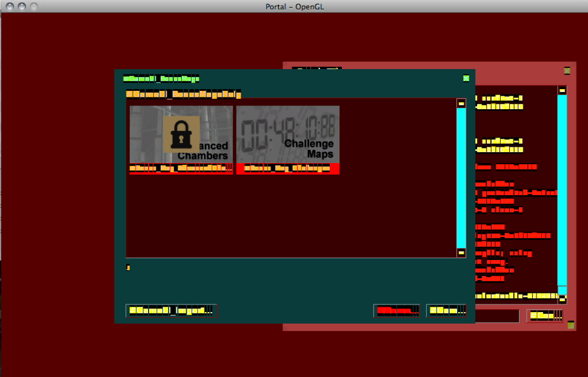Click the console window resize grip

tap(571, 325)
